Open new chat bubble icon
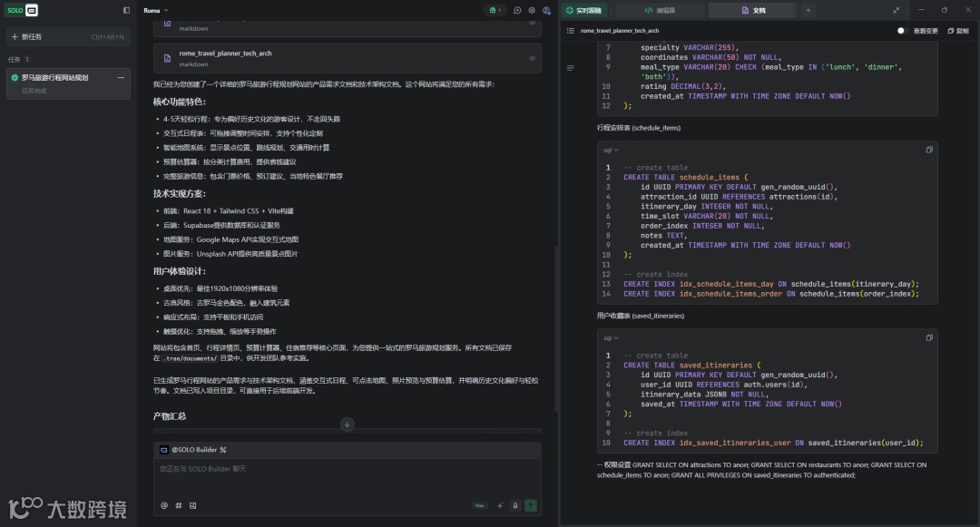Image resolution: width=980 pixels, height=527 pixels. click(x=517, y=11)
